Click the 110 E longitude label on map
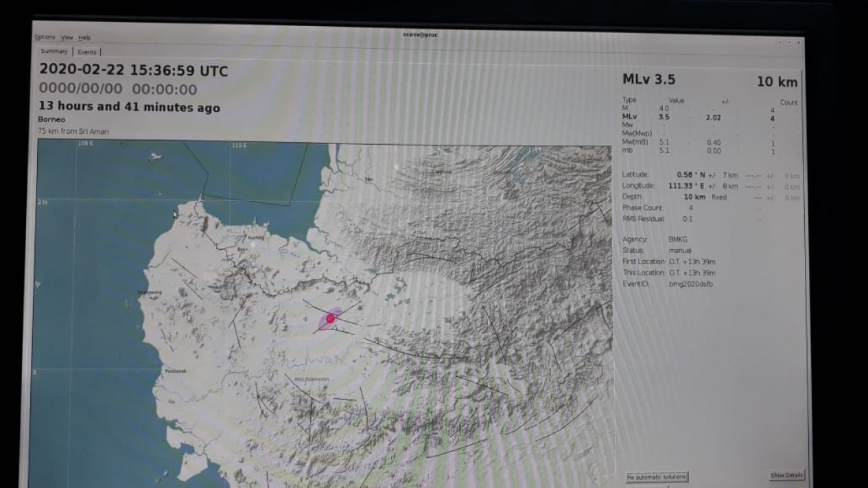This screenshot has width=868, height=488. click(238, 146)
